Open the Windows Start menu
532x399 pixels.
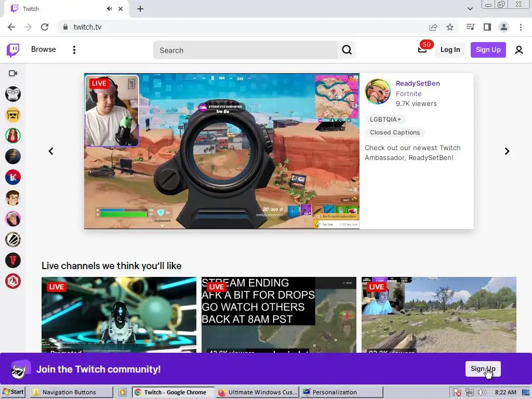(x=13, y=392)
